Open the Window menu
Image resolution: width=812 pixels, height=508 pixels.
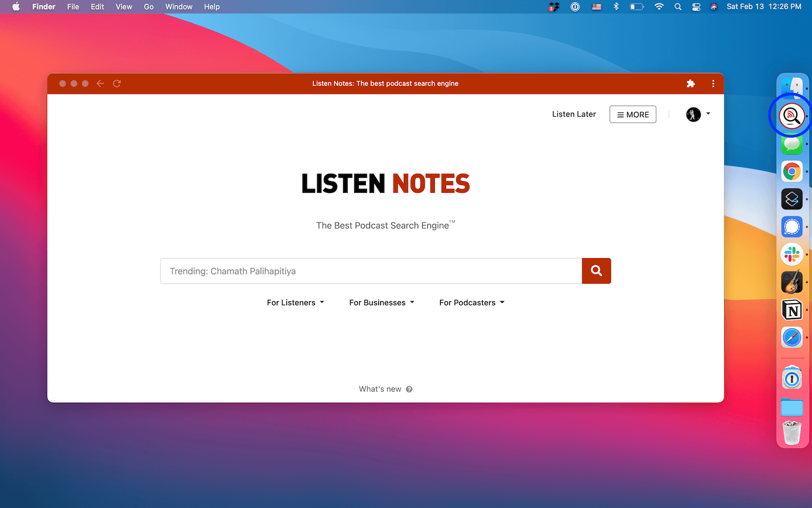click(179, 7)
